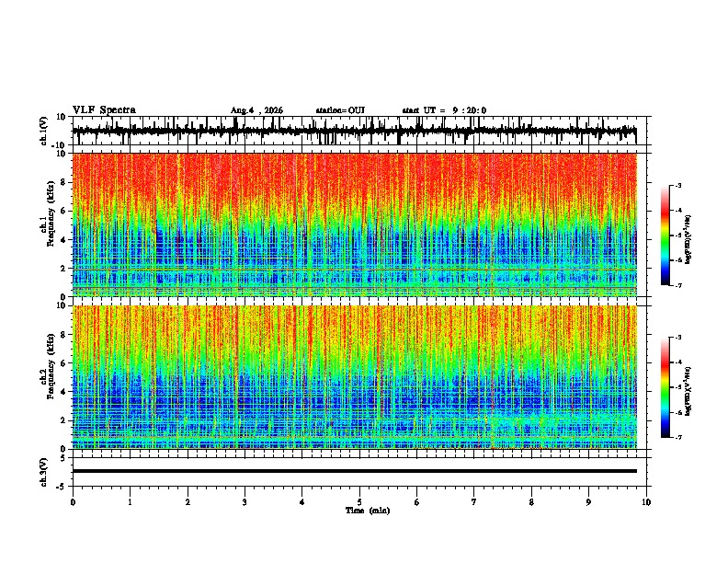The height and width of the screenshot is (563, 728).
Task: Click the ch.2 frequency axis tick "2"
Action: pos(63,420)
